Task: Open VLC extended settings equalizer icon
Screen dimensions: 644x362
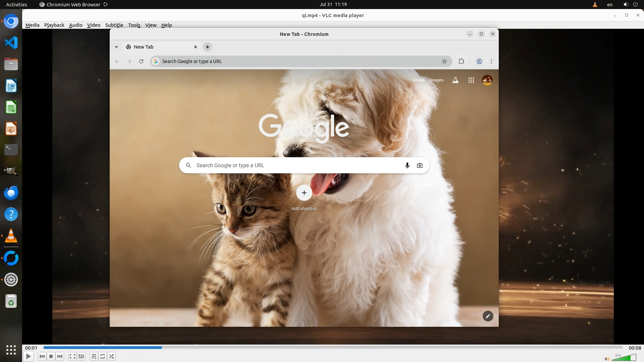Action: (x=81, y=356)
